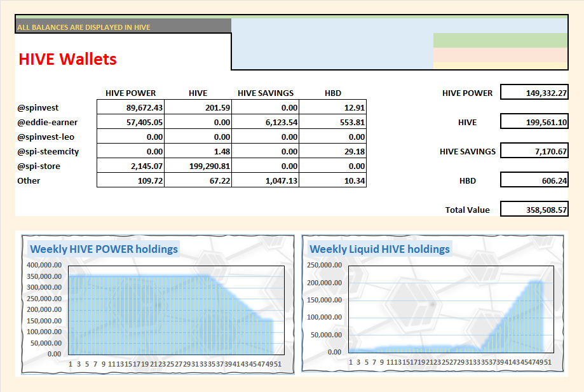Select @spi-steemcity HBD cell 29.18
The image size is (584, 392).
tap(332, 151)
